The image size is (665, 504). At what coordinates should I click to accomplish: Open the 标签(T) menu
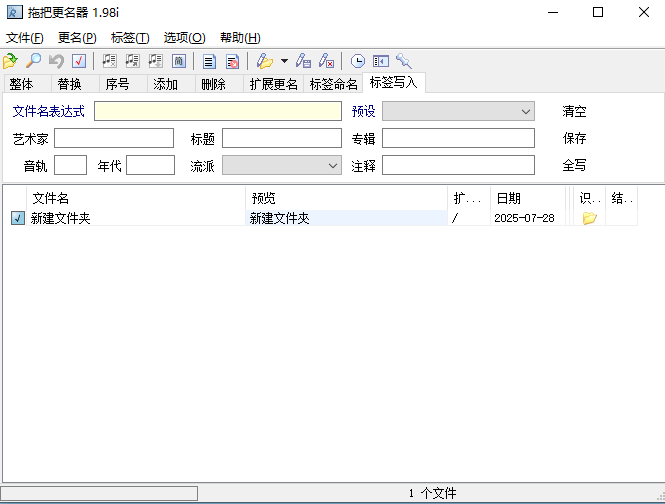coord(130,38)
